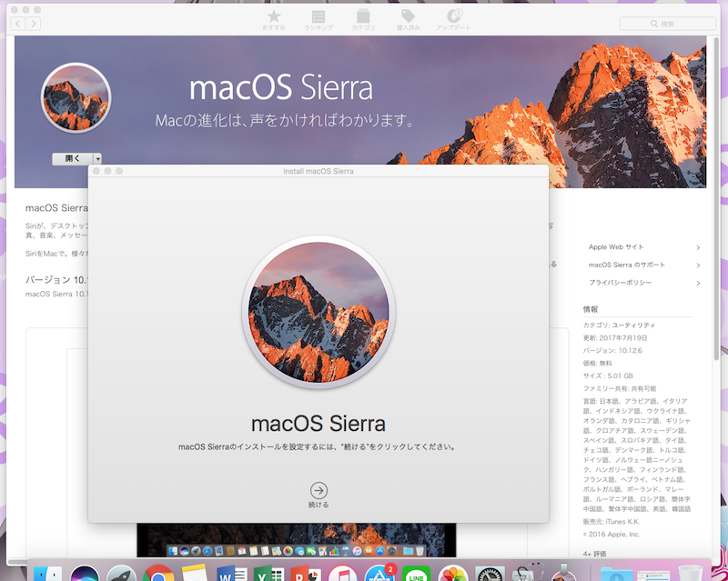This screenshot has height=581, width=728.
Task: Click the 開く (Open) button
Action: tap(72, 158)
